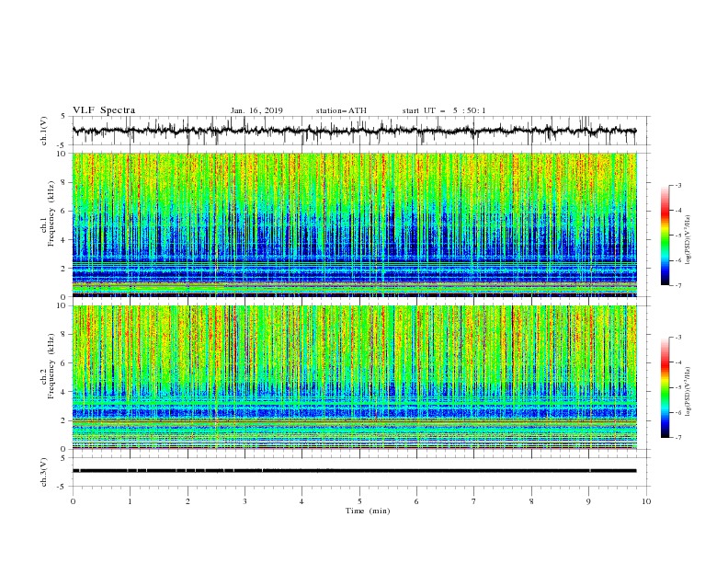
Task: Click the ch.2 Frequency (kHz) axis label
Action: [x=48, y=366]
